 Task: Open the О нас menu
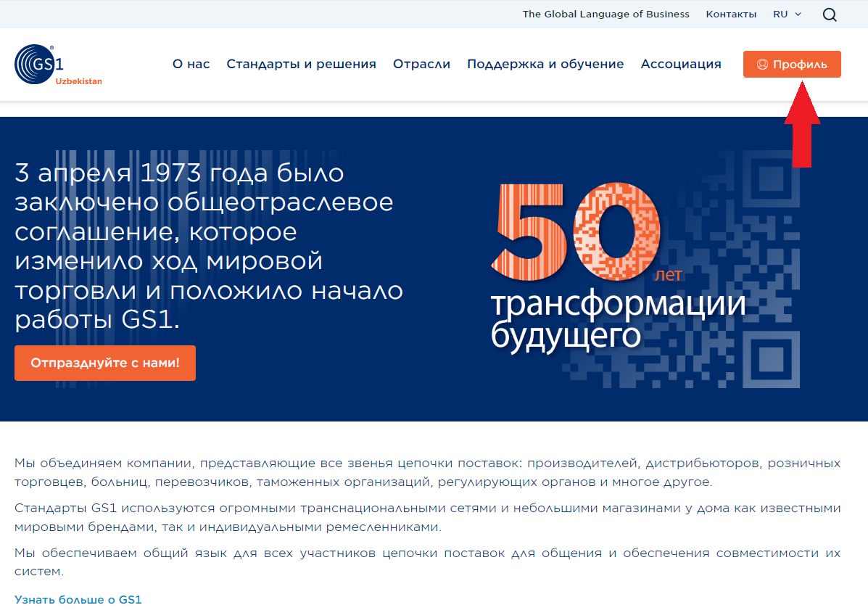click(x=191, y=64)
